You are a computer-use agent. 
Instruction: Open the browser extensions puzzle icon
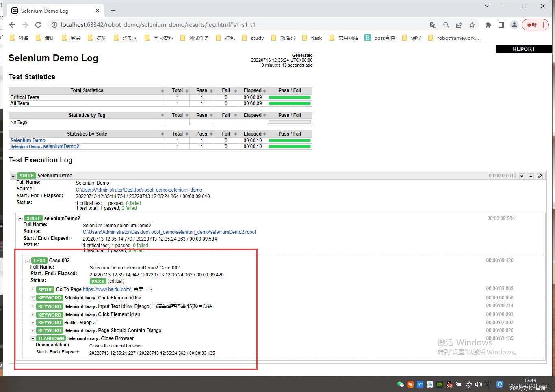[x=488, y=25]
